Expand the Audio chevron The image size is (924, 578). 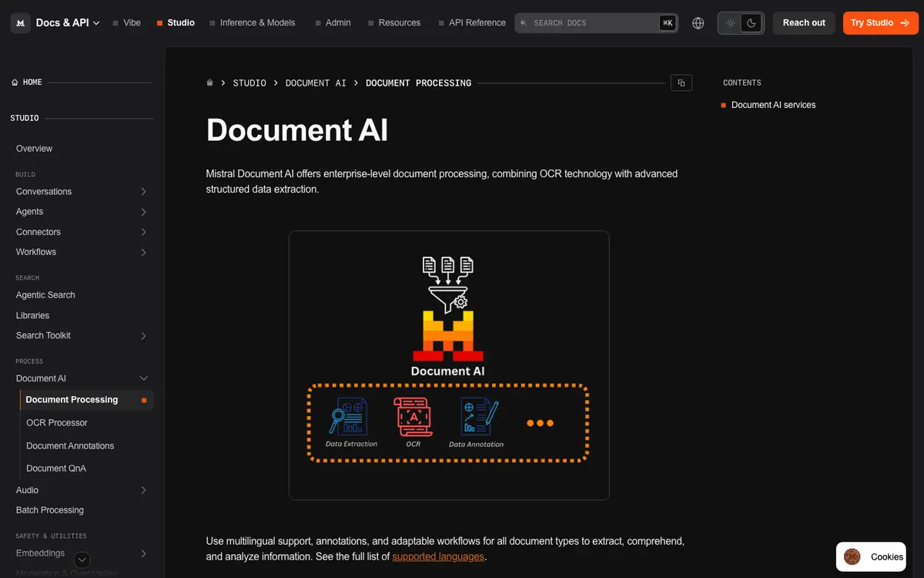144,490
